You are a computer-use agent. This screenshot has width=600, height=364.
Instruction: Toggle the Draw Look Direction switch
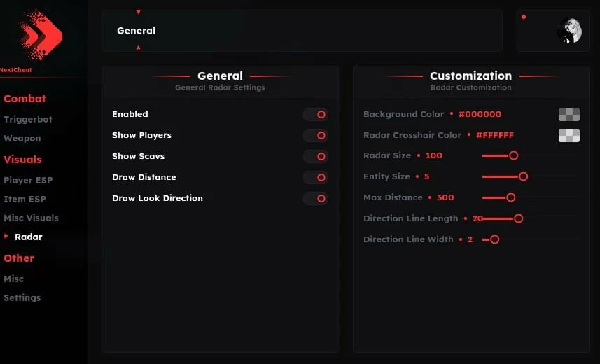pyautogui.click(x=316, y=198)
